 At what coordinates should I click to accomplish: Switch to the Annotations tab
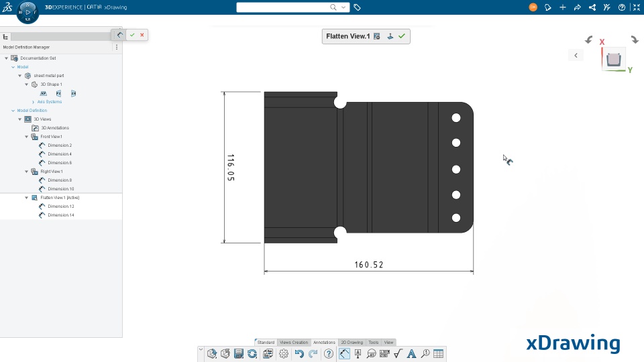click(324, 343)
